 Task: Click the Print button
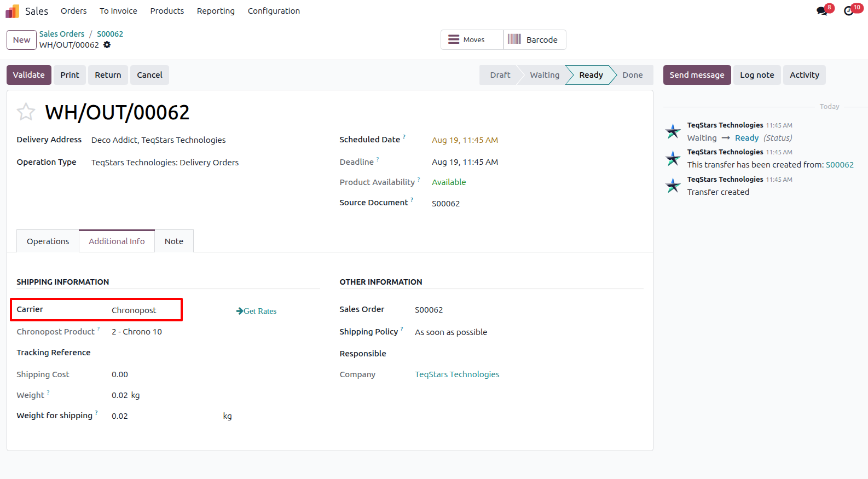pos(70,75)
